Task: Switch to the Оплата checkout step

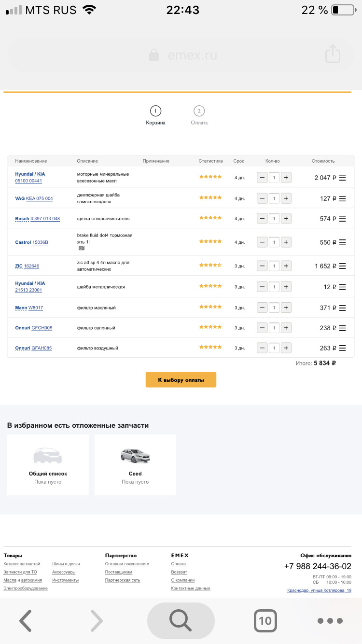Action: pyautogui.click(x=199, y=111)
